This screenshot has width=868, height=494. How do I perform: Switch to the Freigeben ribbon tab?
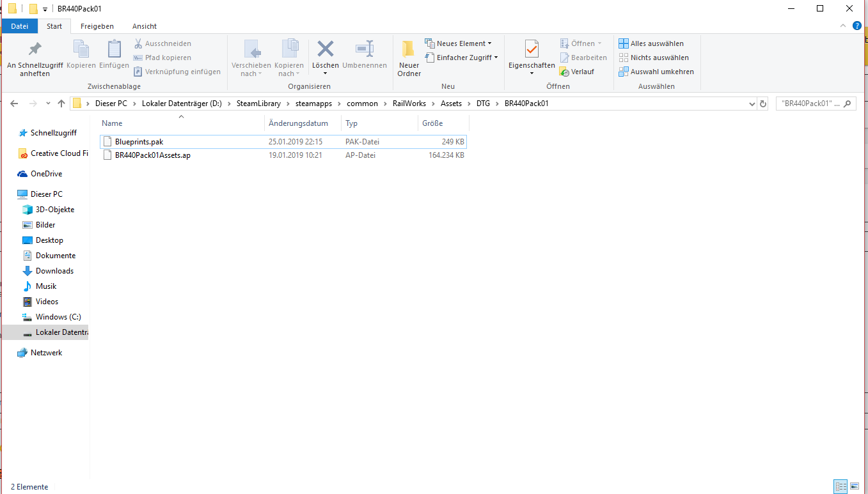click(x=97, y=26)
